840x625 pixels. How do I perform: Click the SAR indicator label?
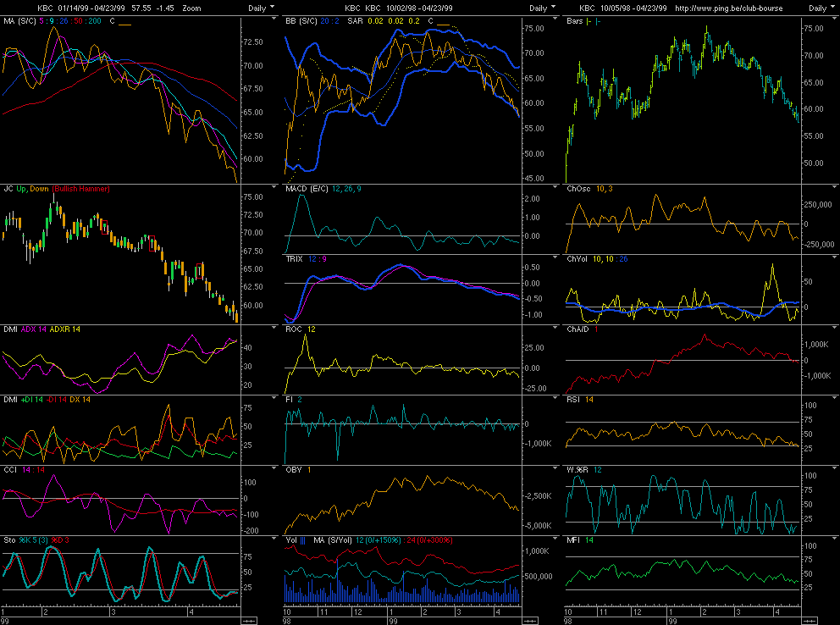click(x=355, y=21)
